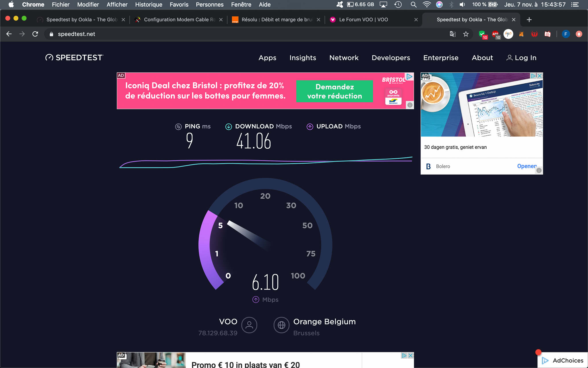Viewport: 588px width, 368px height.
Task: Click Demandez votre réduction ad button
Action: [334, 91]
